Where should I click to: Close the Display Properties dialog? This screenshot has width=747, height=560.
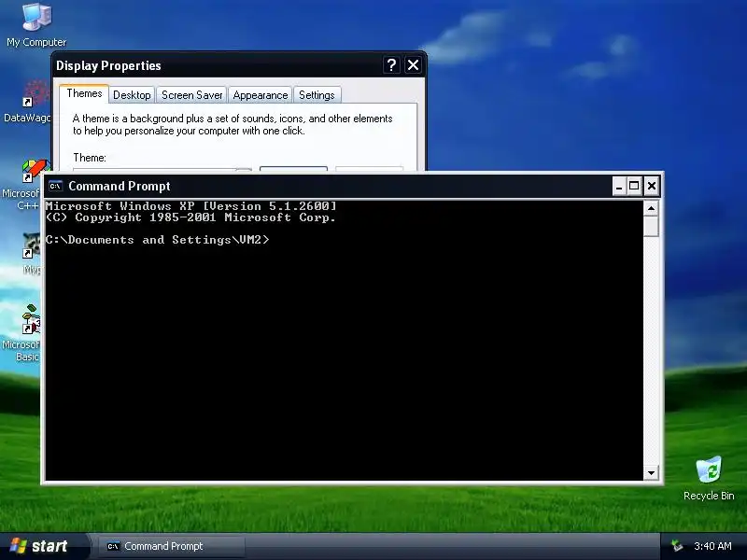click(x=413, y=64)
